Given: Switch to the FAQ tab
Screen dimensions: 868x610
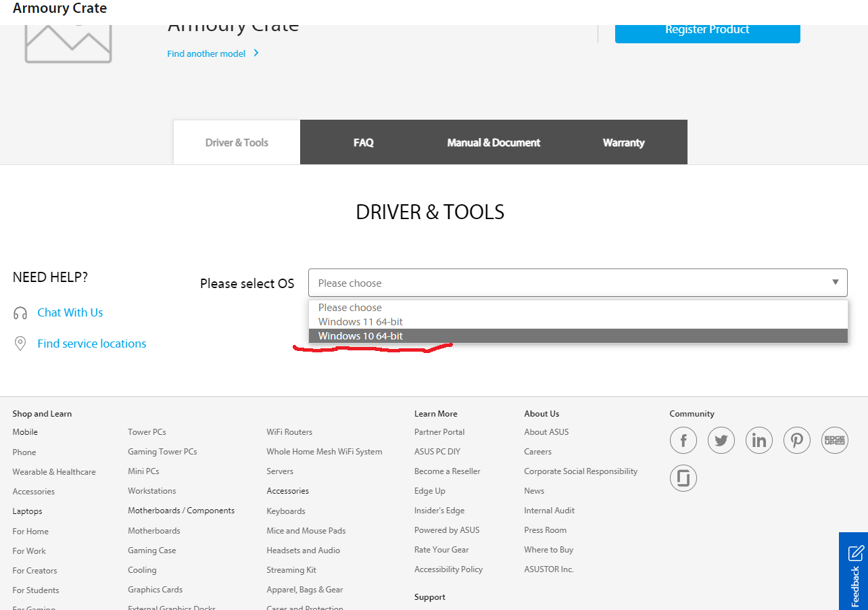Looking at the screenshot, I should pos(364,142).
